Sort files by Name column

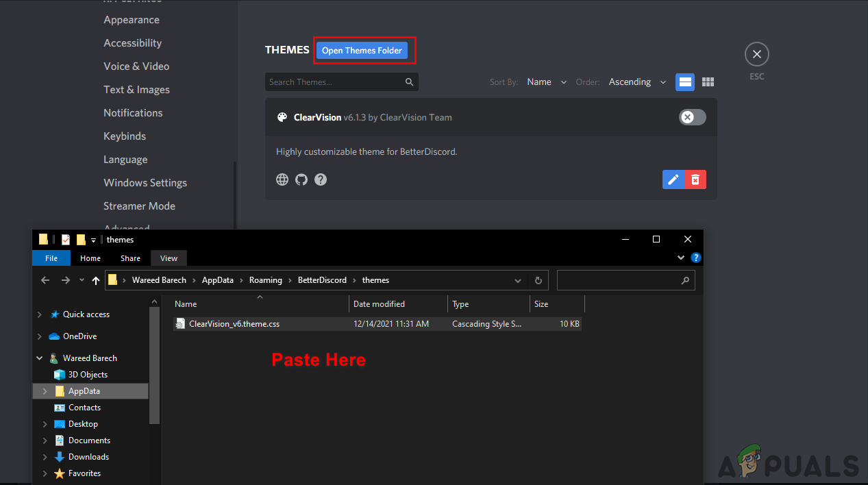(x=260, y=304)
